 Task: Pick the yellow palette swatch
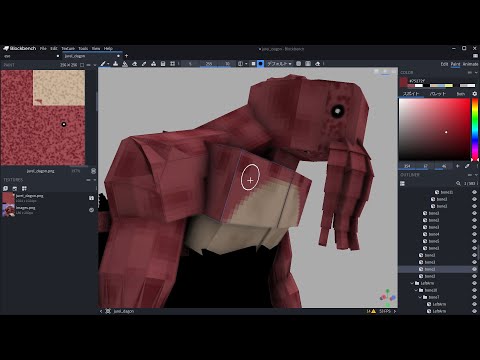[x=449, y=86]
